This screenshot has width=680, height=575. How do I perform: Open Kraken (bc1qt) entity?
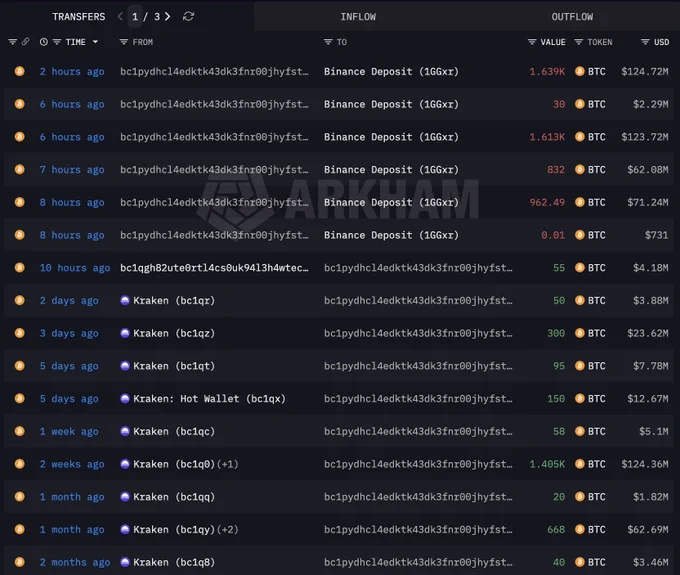[x=174, y=366]
